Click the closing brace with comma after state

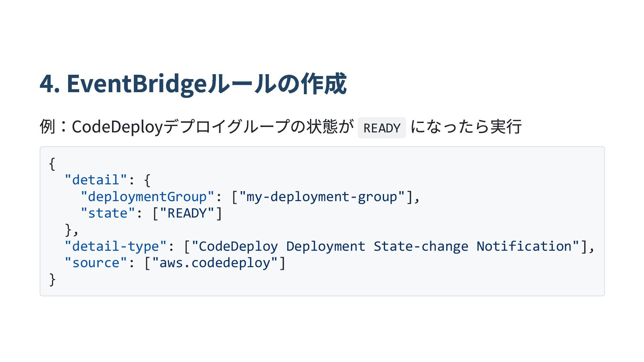tap(71, 230)
